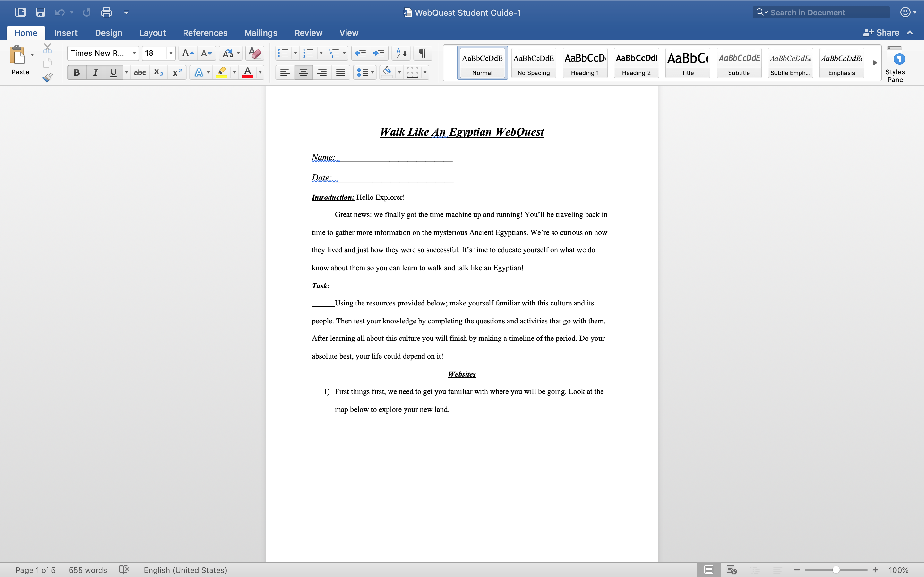
Task: Apply superscript formatting
Action: [x=177, y=72]
